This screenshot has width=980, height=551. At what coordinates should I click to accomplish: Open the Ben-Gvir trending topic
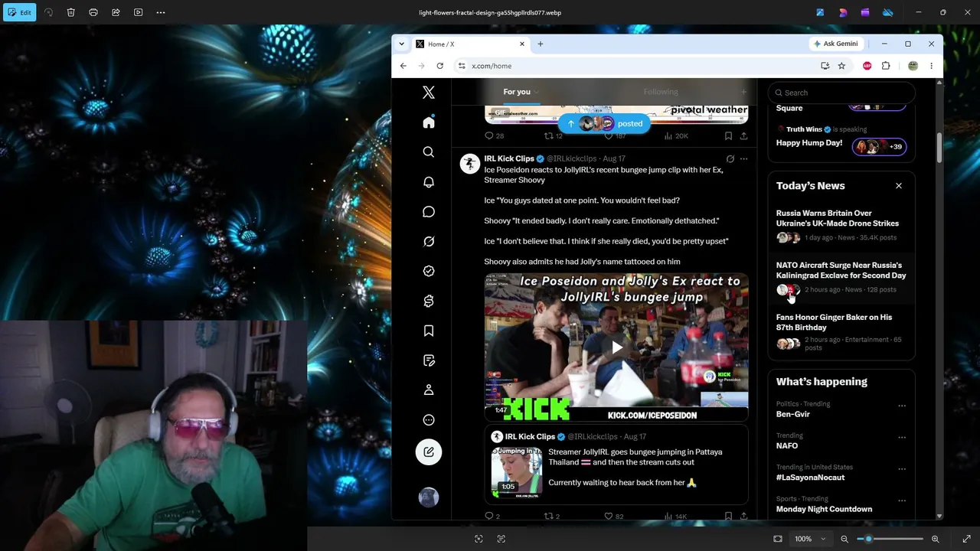pos(793,414)
